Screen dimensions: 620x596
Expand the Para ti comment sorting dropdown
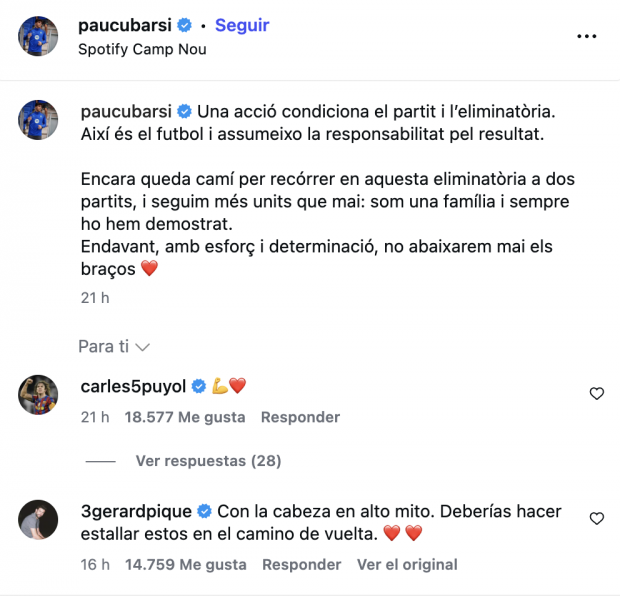tap(114, 347)
